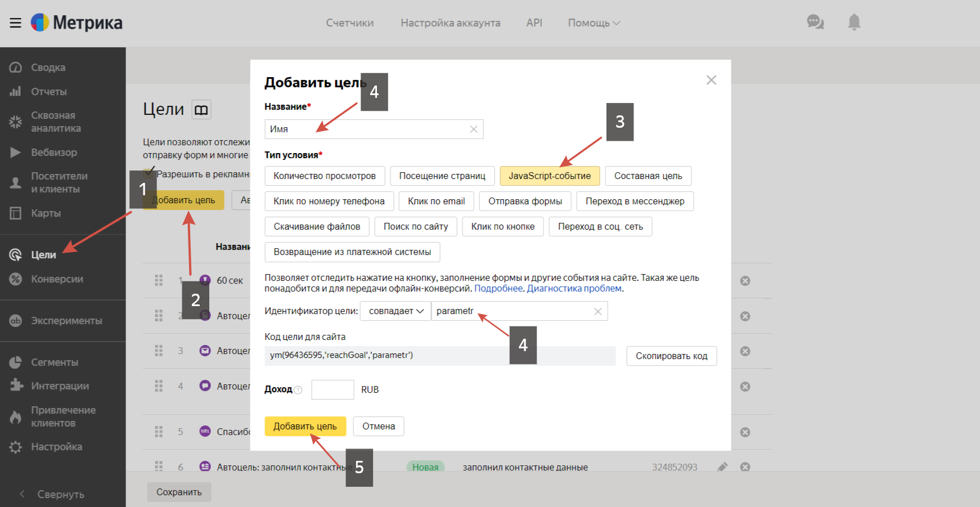Click the Доход amount input field
This screenshot has width=980, height=507.
point(332,389)
